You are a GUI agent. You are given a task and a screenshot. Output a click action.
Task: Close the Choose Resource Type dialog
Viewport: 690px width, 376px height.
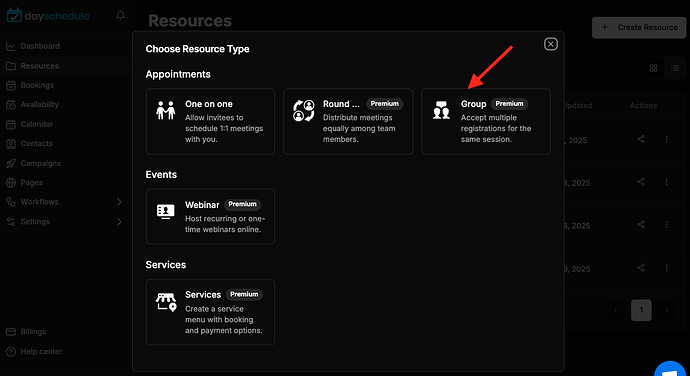[551, 44]
